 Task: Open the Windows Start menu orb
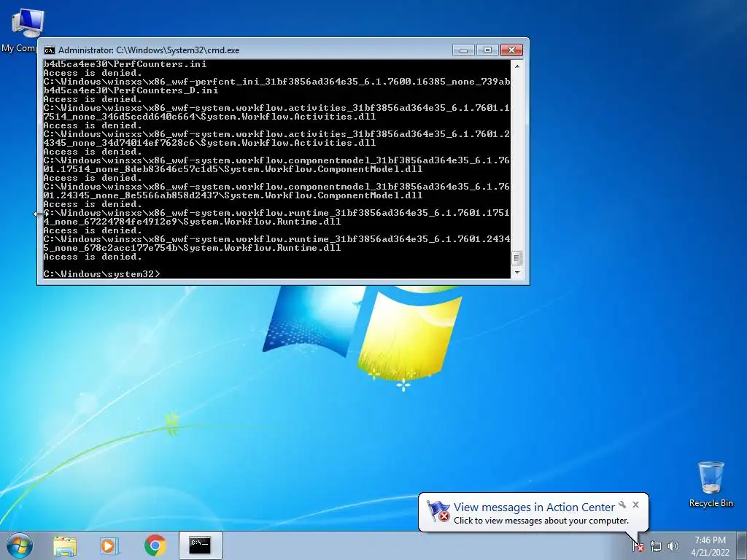(20, 545)
